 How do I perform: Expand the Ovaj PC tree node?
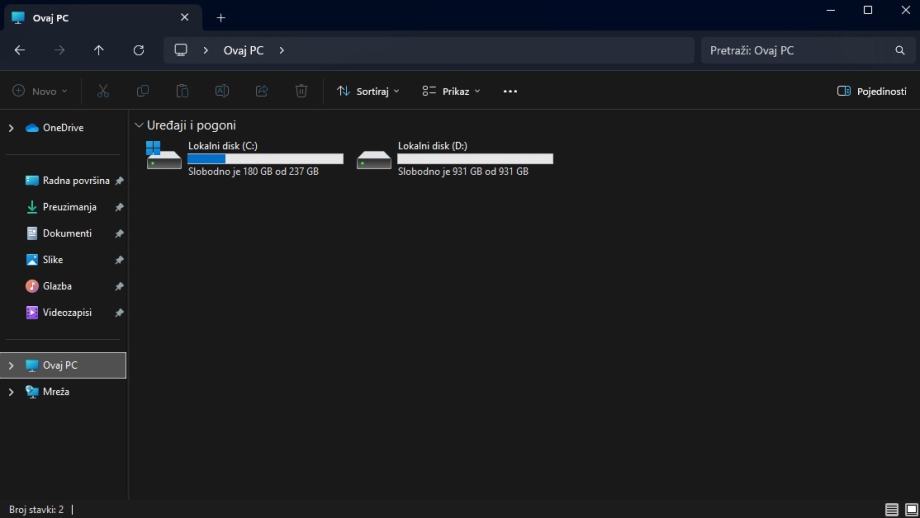[11, 365]
